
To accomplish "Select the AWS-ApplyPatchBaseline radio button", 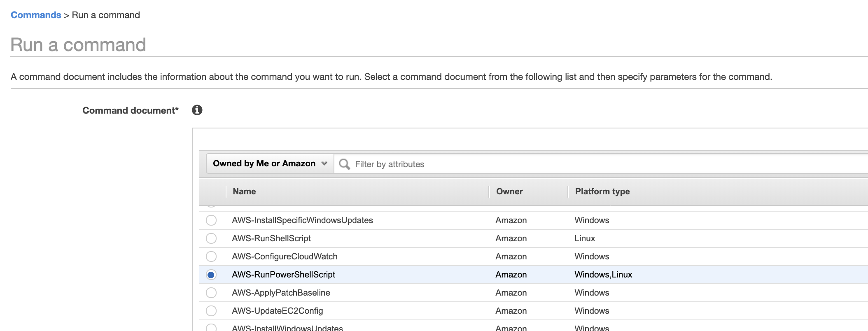I will [211, 293].
